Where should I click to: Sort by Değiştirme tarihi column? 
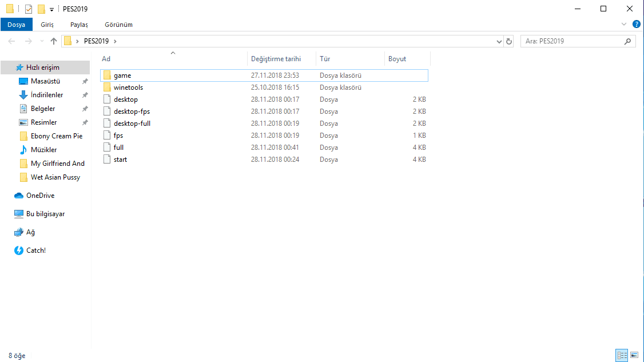coord(281,59)
